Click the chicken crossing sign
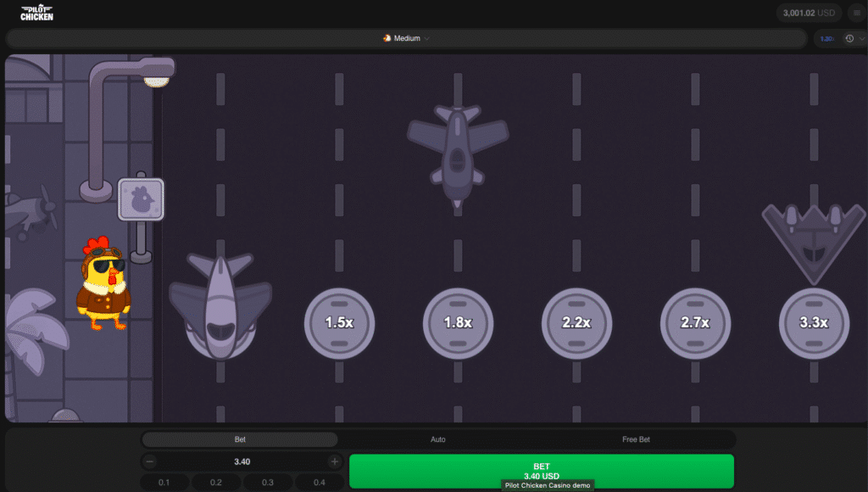This screenshot has height=492, width=868. coord(141,200)
